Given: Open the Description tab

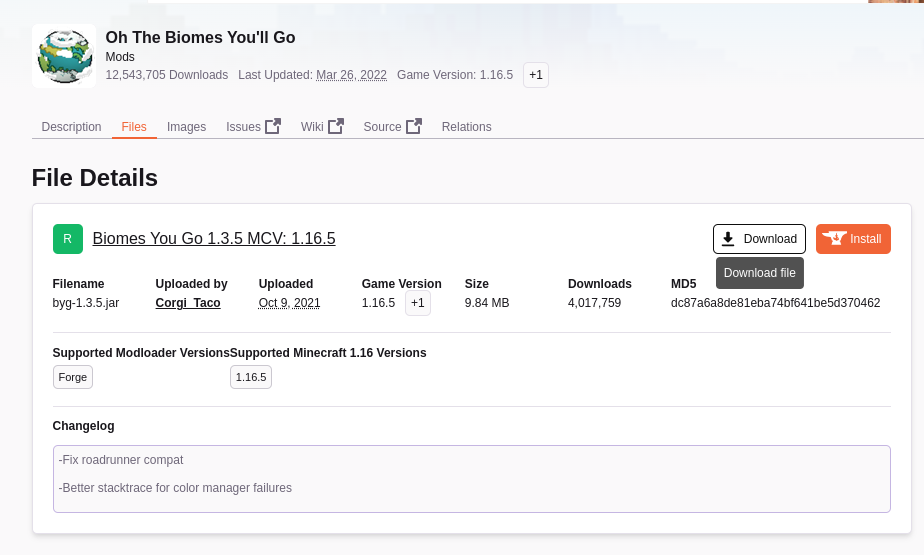Looking at the screenshot, I should (71, 127).
